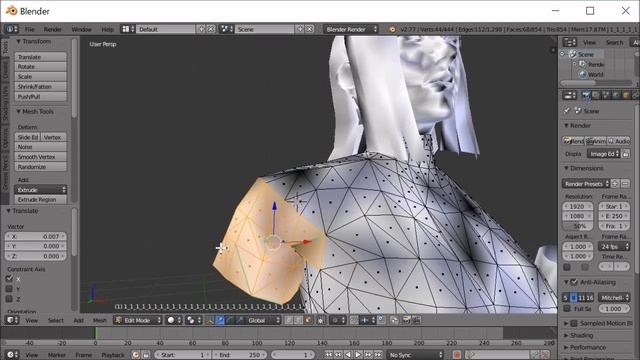Click the Translate button
The width and height of the screenshot is (640, 360).
point(40,57)
